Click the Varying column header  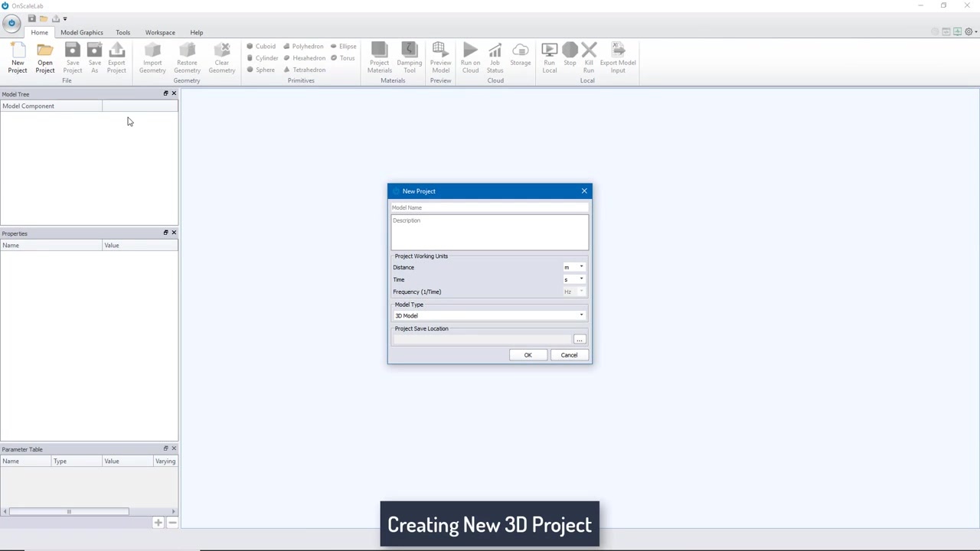pos(165,461)
